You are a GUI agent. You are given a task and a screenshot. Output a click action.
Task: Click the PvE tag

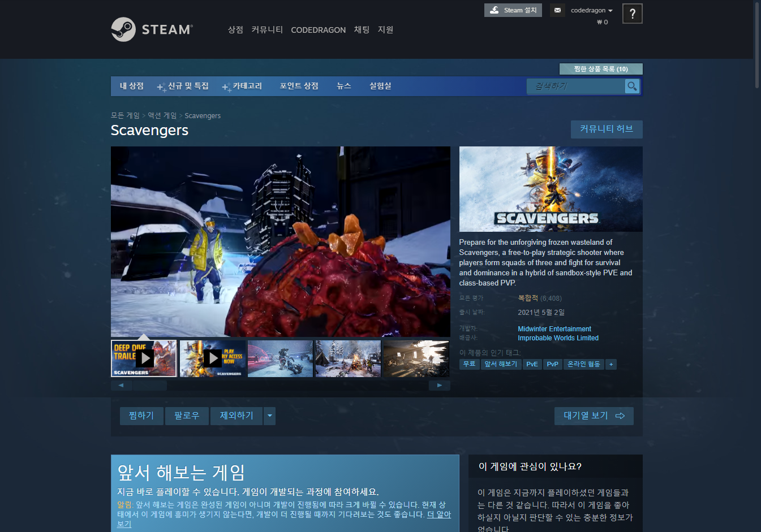tap(532, 364)
